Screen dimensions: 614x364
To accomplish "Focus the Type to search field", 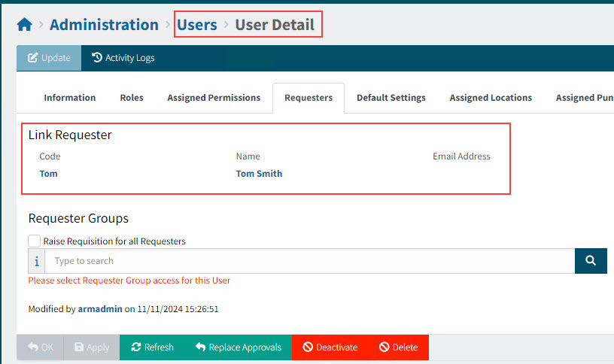I will tap(310, 261).
